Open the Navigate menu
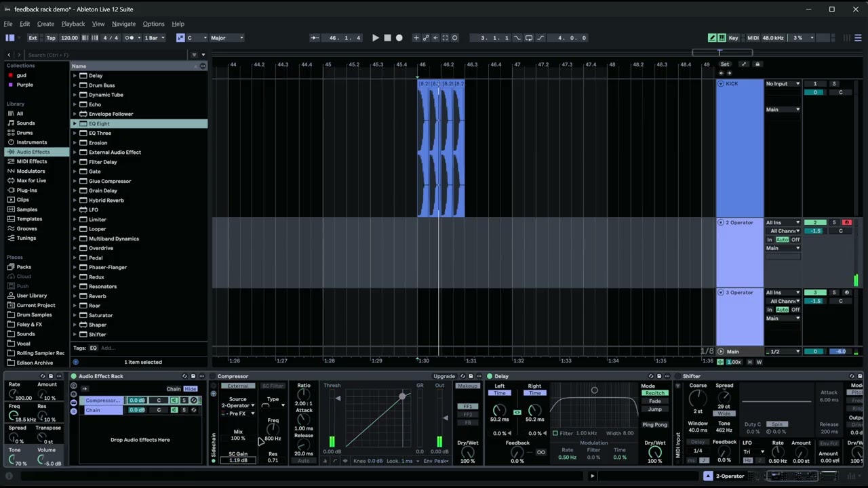Viewport: 868px width, 488px height. (123, 24)
